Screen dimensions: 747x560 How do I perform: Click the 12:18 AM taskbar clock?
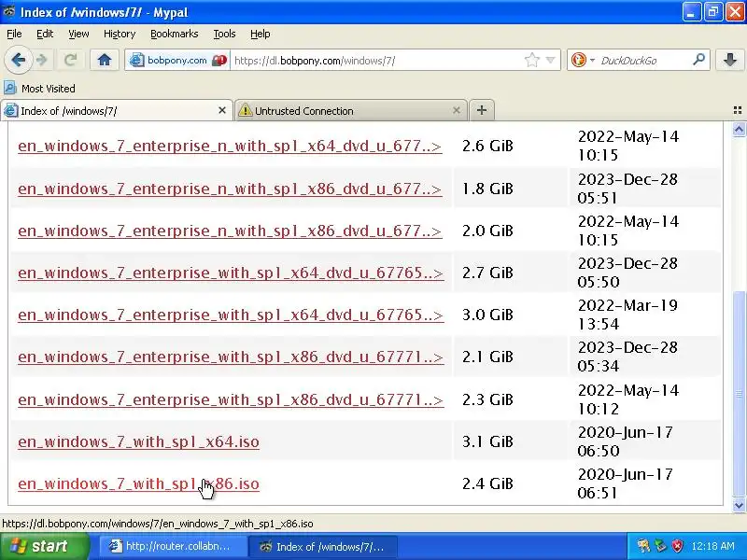point(713,546)
